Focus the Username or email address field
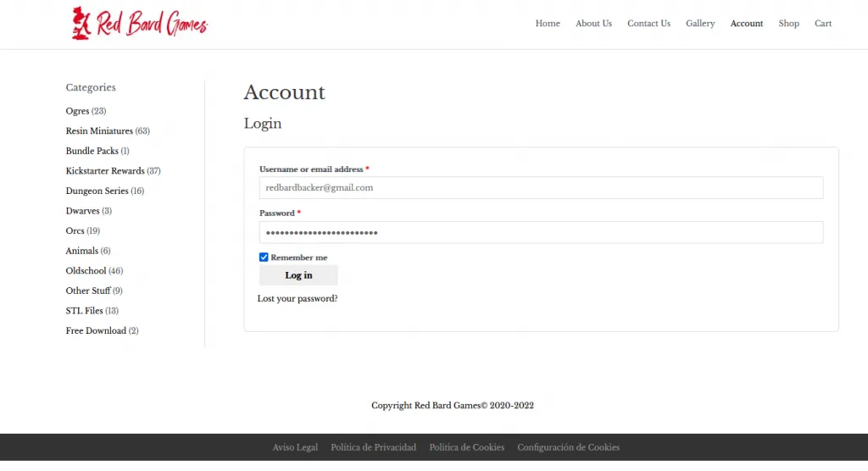This screenshot has width=868, height=471. (x=541, y=187)
